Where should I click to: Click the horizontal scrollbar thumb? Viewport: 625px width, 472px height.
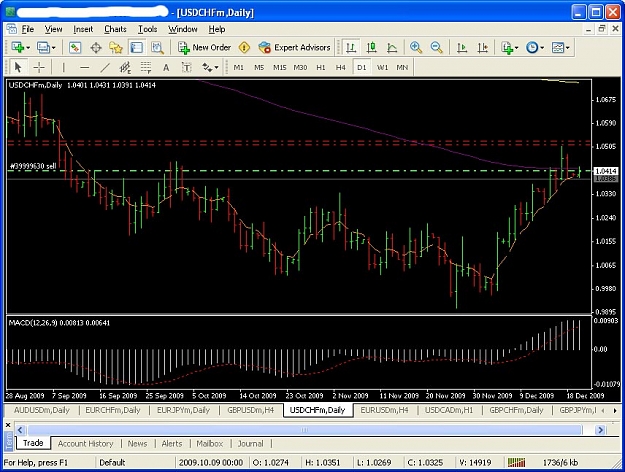[x=304, y=430]
